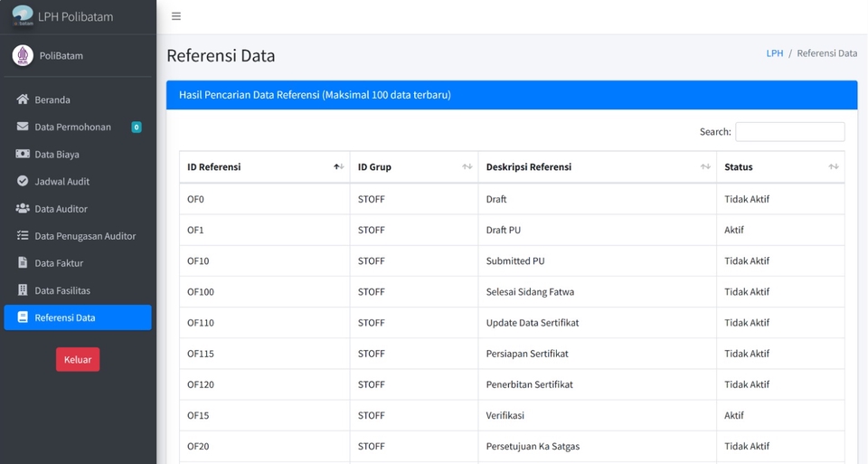Click the Referensi Data breadcrumb text

(x=827, y=53)
